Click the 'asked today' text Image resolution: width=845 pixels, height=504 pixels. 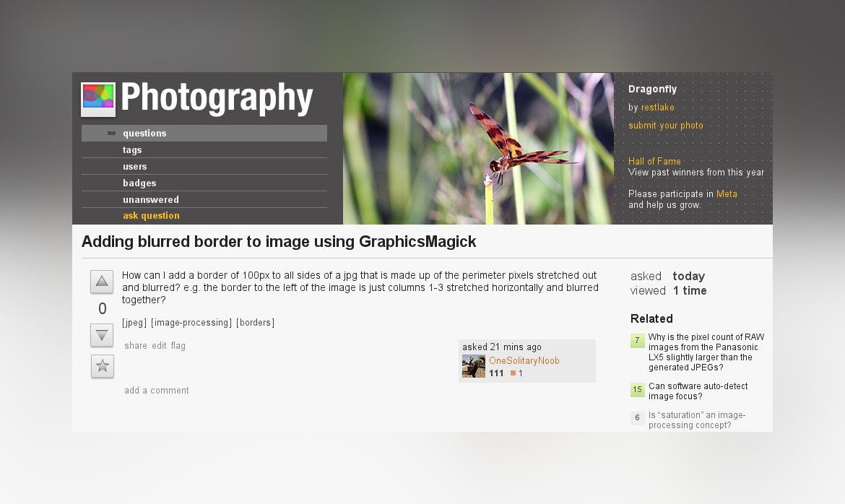(668, 276)
